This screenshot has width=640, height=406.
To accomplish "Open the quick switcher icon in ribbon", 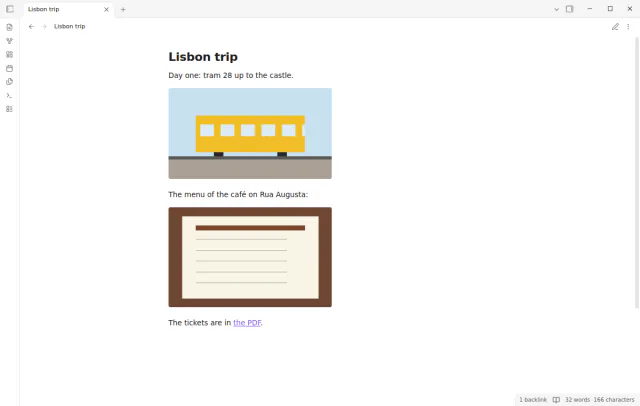I will pyautogui.click(x=9, y=27).
